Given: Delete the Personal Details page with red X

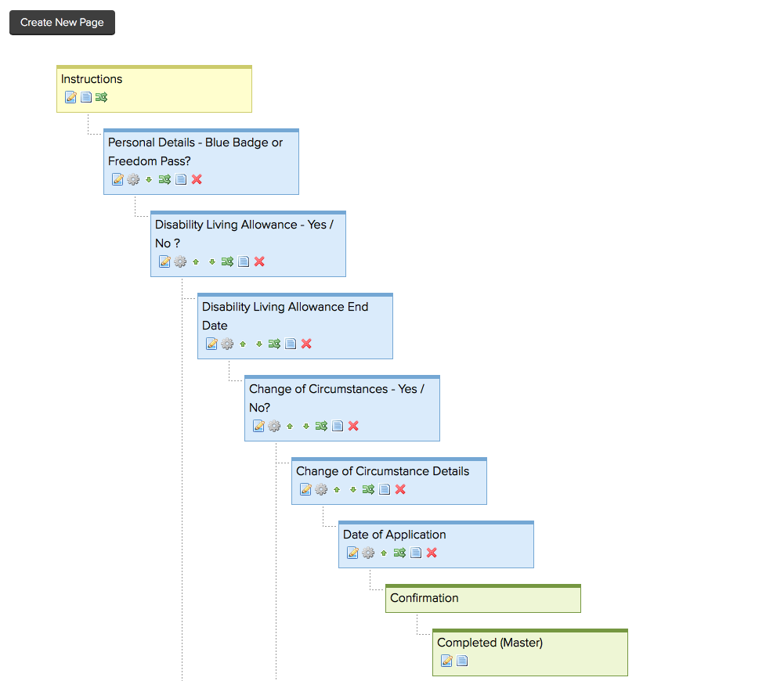Looking at the screenshot, I should click(x=197, y=179).
